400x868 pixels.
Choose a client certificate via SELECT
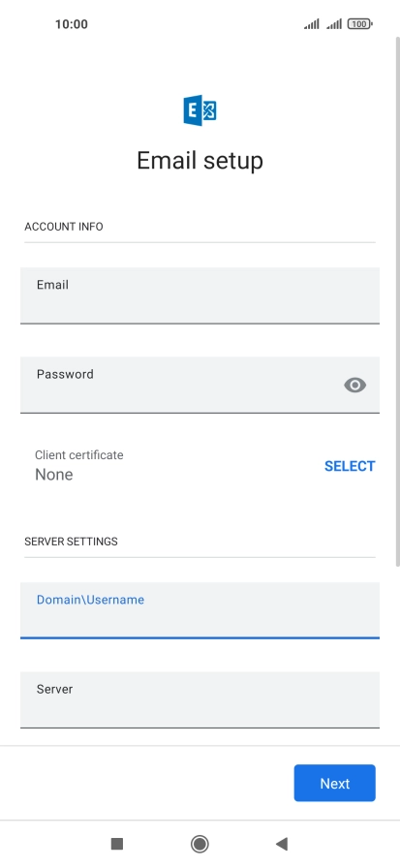pyautogui.click(x=350, y=466)
